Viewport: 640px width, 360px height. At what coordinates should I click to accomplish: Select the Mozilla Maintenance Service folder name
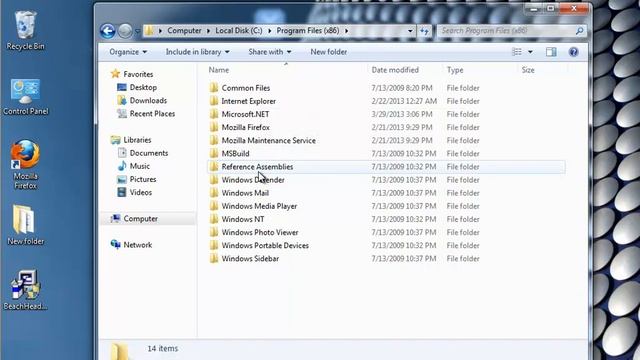[x=269, y=140]
